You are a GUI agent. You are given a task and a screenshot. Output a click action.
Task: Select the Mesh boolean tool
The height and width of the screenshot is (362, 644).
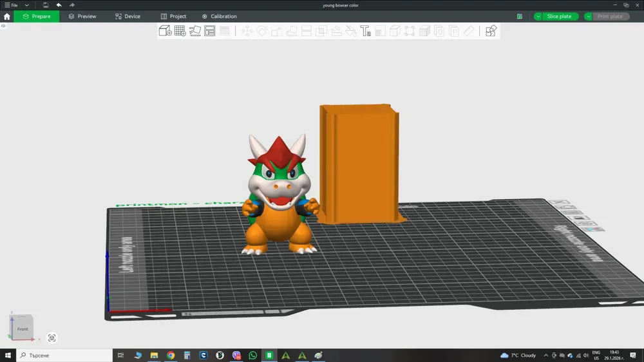[x=321, y=31]
